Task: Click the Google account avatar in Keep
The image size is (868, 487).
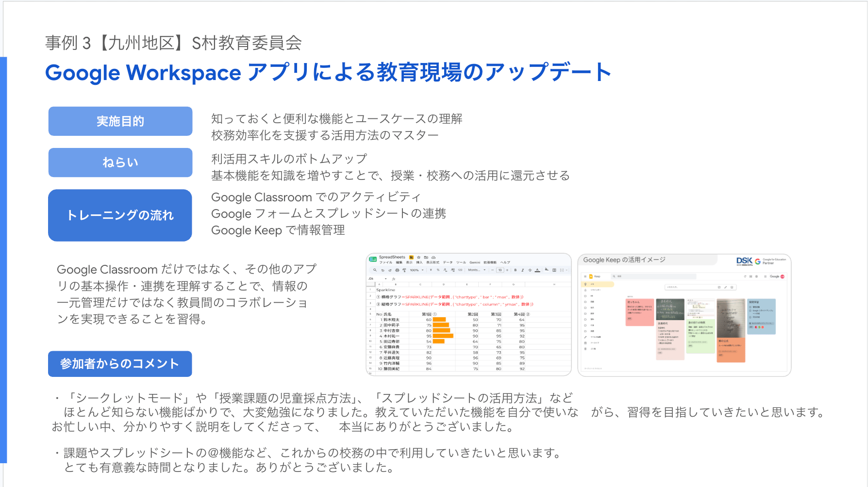Action: pos(783,276)
